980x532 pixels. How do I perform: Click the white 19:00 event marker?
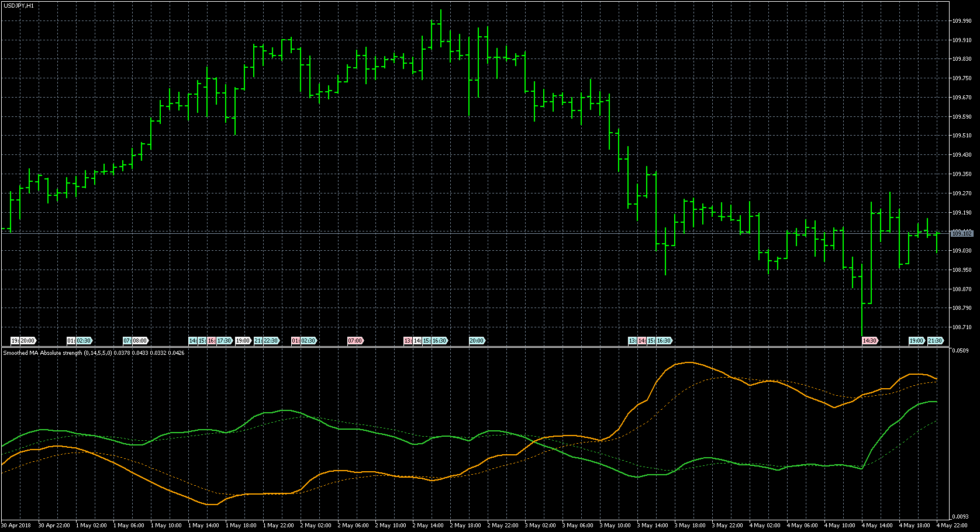243,341
